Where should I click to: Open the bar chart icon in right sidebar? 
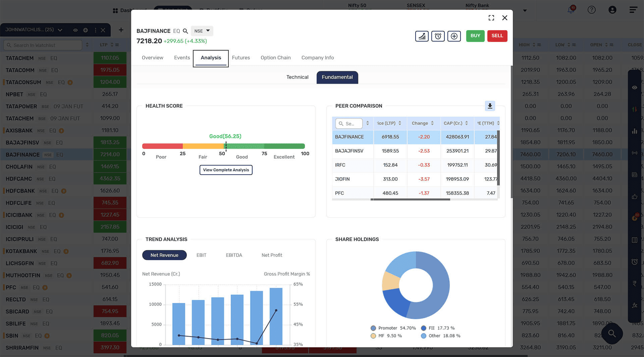(634, 131)
